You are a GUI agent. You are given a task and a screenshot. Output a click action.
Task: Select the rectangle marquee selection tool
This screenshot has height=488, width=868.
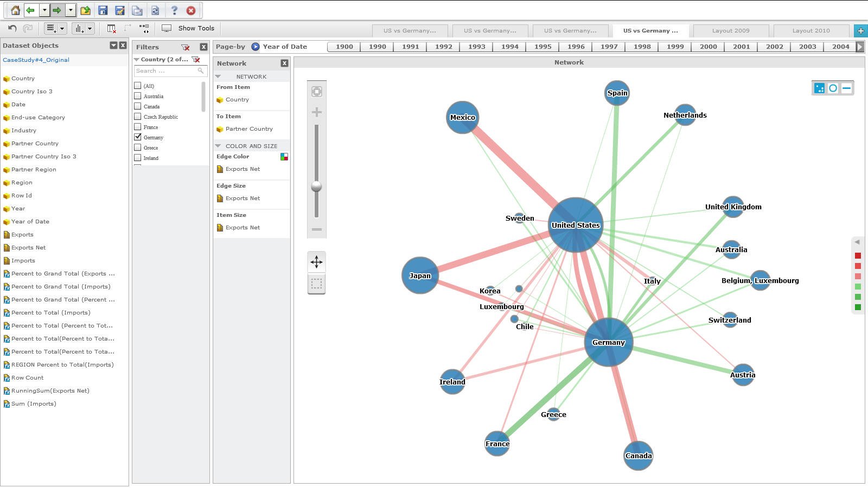pyautogui.click(x=316, y=284)
